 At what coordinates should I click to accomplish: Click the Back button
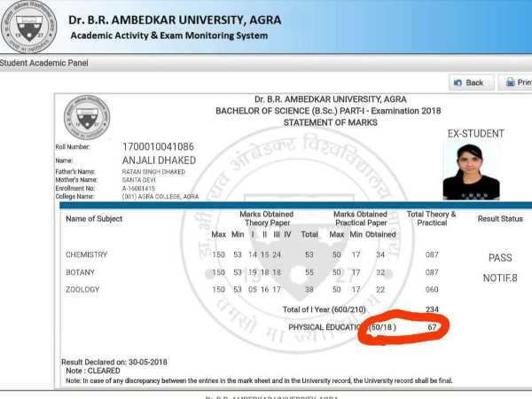(x=472, y=82)
